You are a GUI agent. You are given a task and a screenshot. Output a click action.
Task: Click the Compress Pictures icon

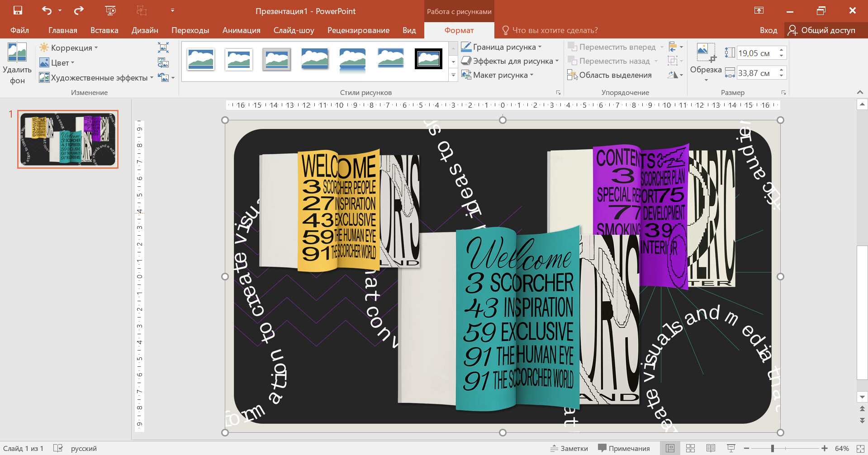pos(163,47)
